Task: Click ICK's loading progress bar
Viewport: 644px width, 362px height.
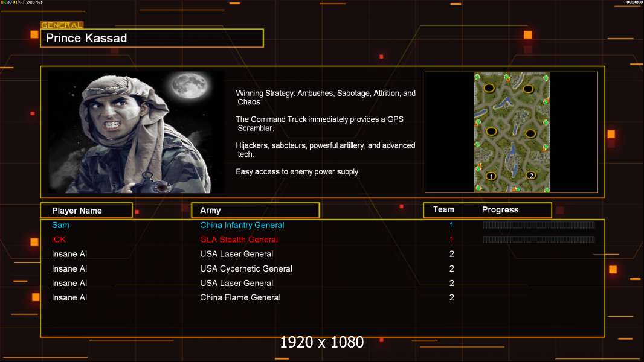Action: [x=539, y=239]
